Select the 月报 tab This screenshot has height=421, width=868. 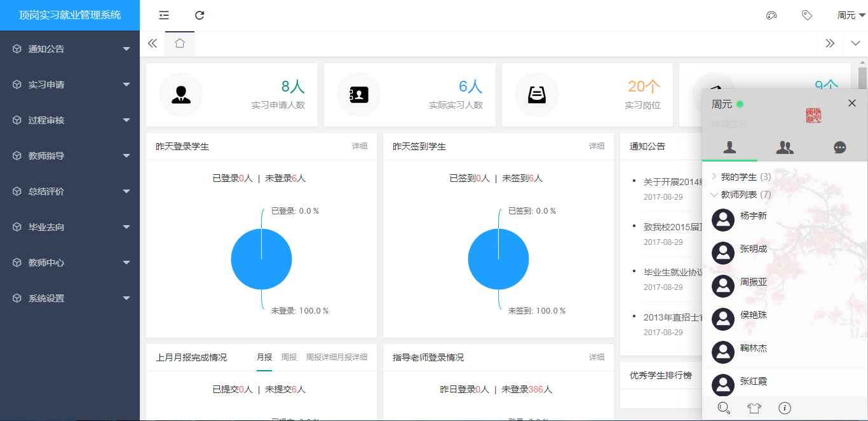tap(264, 357)
